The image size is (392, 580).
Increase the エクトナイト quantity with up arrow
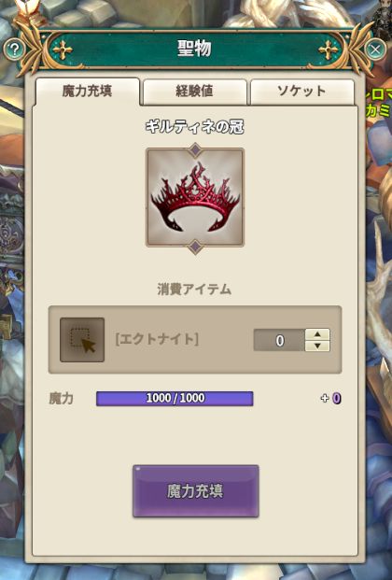[x=317, y=334]
